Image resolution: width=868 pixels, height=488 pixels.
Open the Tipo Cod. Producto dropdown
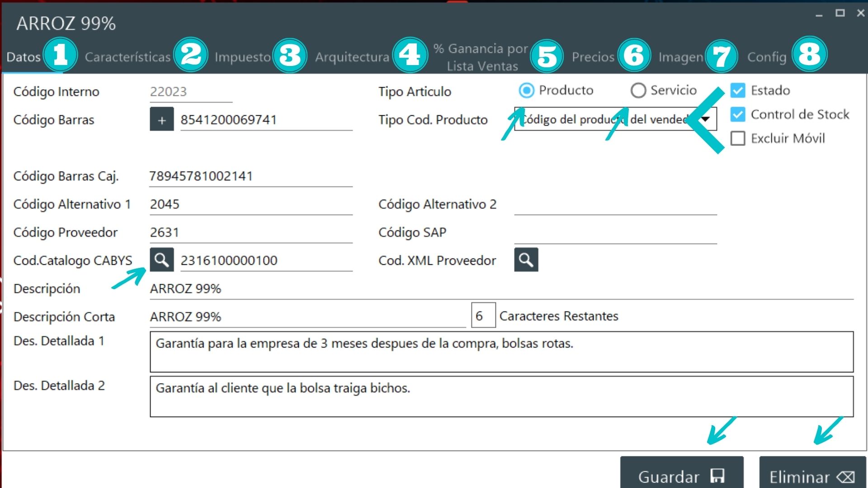705,119
